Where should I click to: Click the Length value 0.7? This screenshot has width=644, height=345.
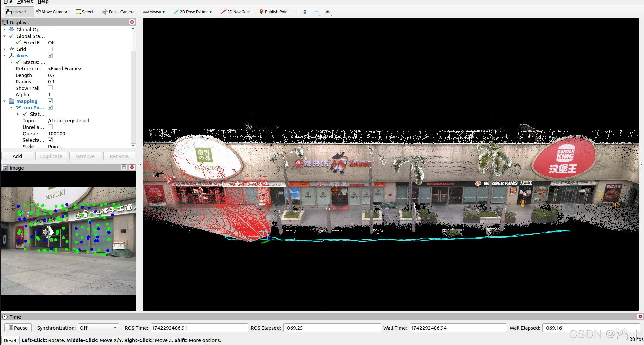pos(51,75)
